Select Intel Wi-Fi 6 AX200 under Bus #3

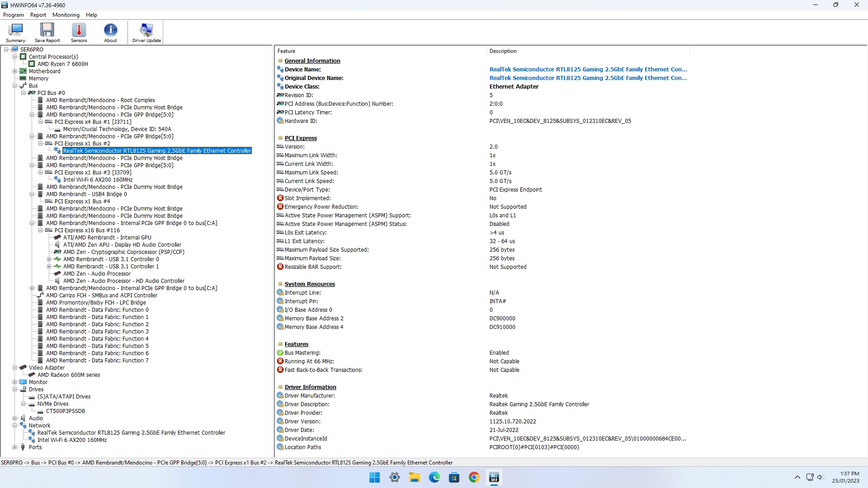pyautogui.click(x=98, y=180)
